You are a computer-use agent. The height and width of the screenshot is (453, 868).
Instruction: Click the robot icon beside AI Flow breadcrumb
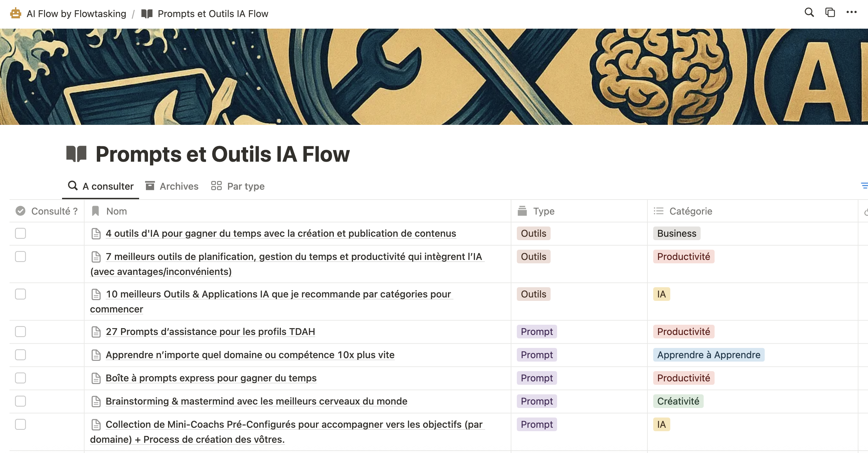16,14
